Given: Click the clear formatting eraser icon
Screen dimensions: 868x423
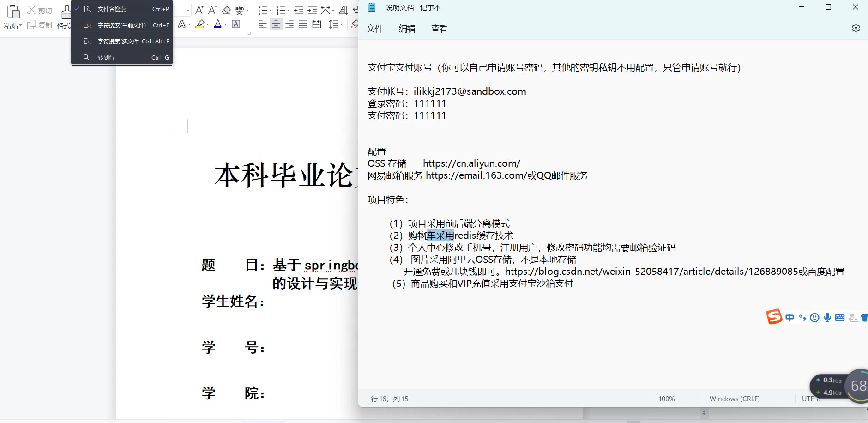Looking at the screenshot, I should click(226, 10).
